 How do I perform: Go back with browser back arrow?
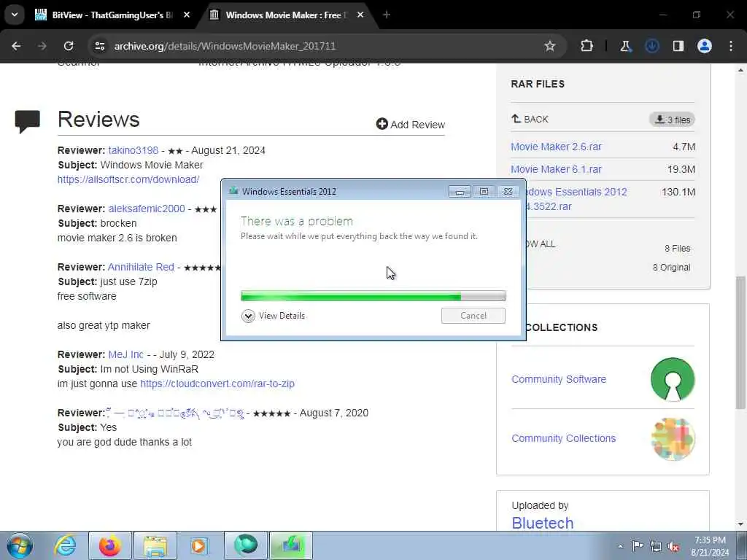click(x=16, y=46)
